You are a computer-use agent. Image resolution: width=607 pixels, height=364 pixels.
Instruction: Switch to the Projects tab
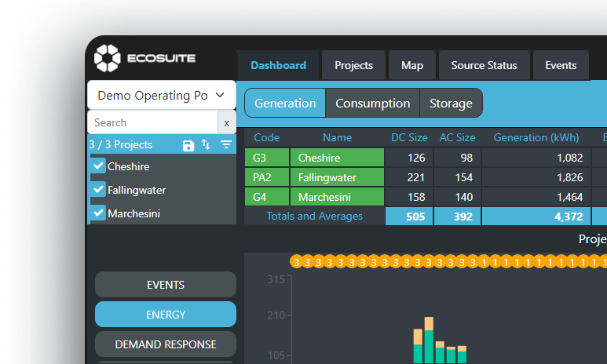[x=353, y=65]
